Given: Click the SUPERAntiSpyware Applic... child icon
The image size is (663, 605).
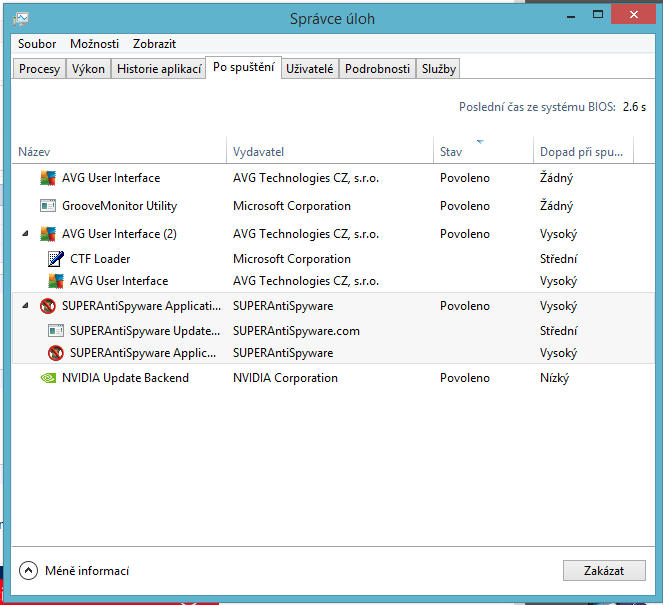Looking at the screenshot, I should (x=56, y=353).
